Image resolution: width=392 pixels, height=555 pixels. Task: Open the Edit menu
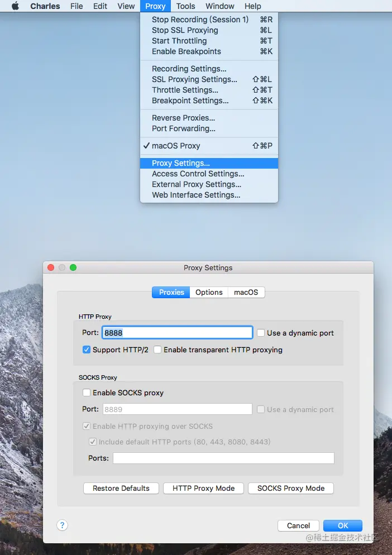(100, 6)
